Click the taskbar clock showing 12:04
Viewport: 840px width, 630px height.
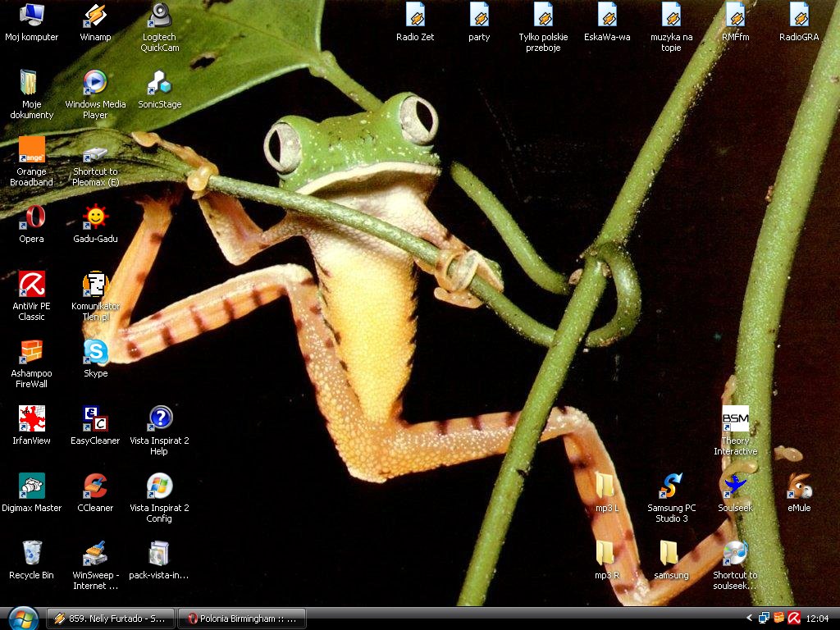818,619
